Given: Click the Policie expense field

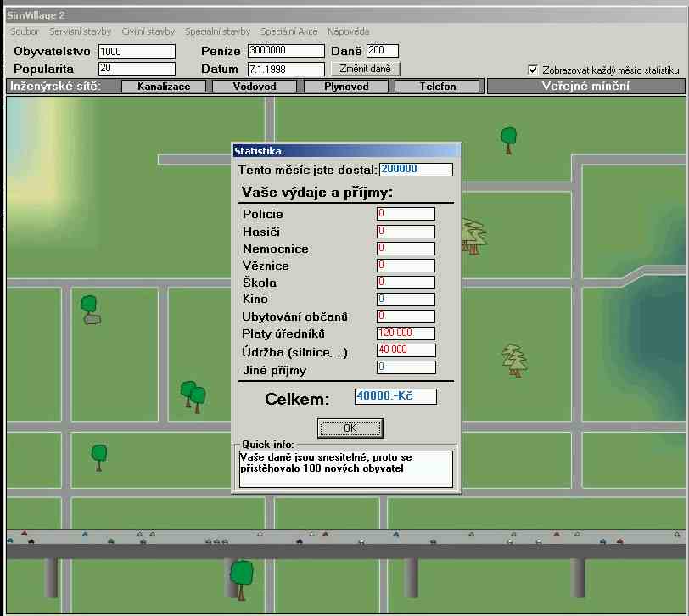Looking at the screenshot, I should coord(406,214).
